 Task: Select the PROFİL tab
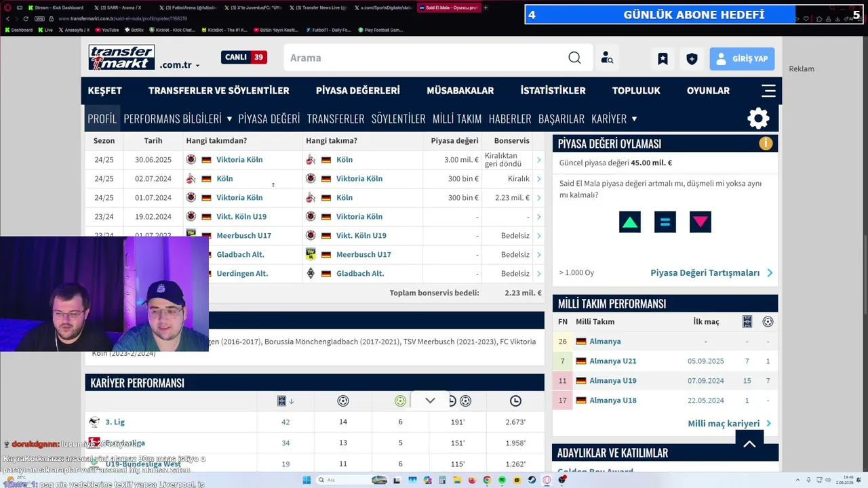point(102,119)
